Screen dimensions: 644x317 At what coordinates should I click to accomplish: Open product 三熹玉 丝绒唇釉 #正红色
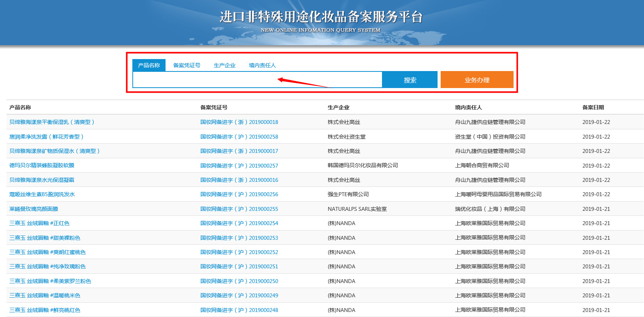39,223
